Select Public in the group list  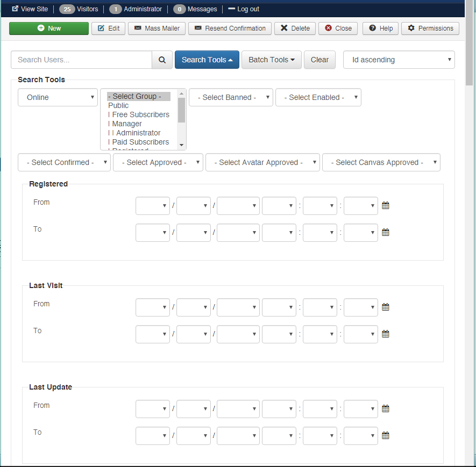point(138,105)
